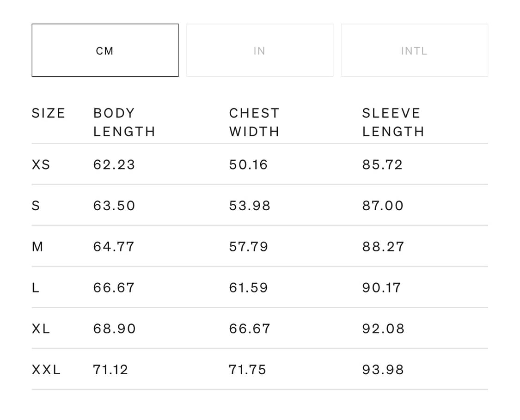The height and width of the screenshot is (420, 520).
Task: Switch to the IN unit tab
Action: point(259,50)
